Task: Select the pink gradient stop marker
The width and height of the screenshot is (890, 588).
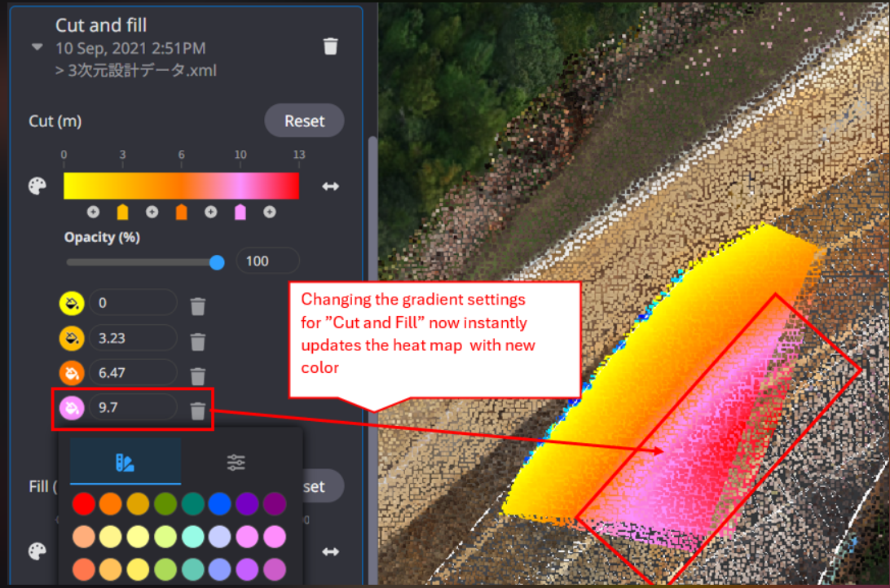Action: point(240,212)
